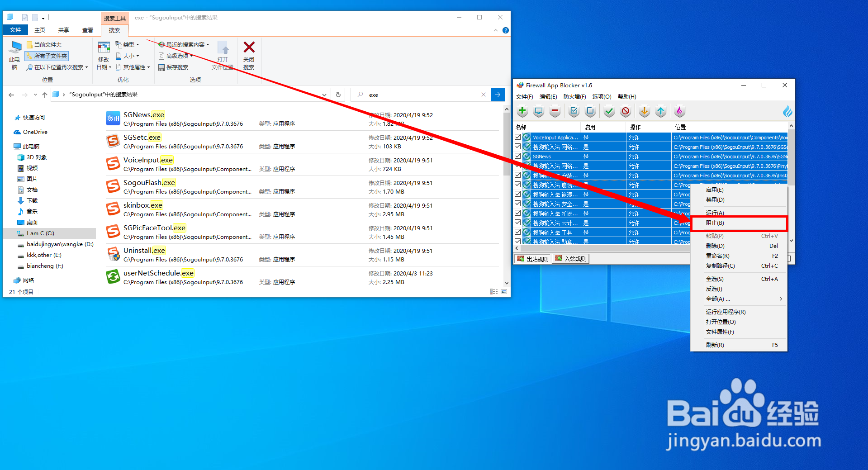Image resolution: width=868 pixels, height=470 pixels.
Task: Click the pink flame firewall settings icon
Action: [x=679, y=111]
